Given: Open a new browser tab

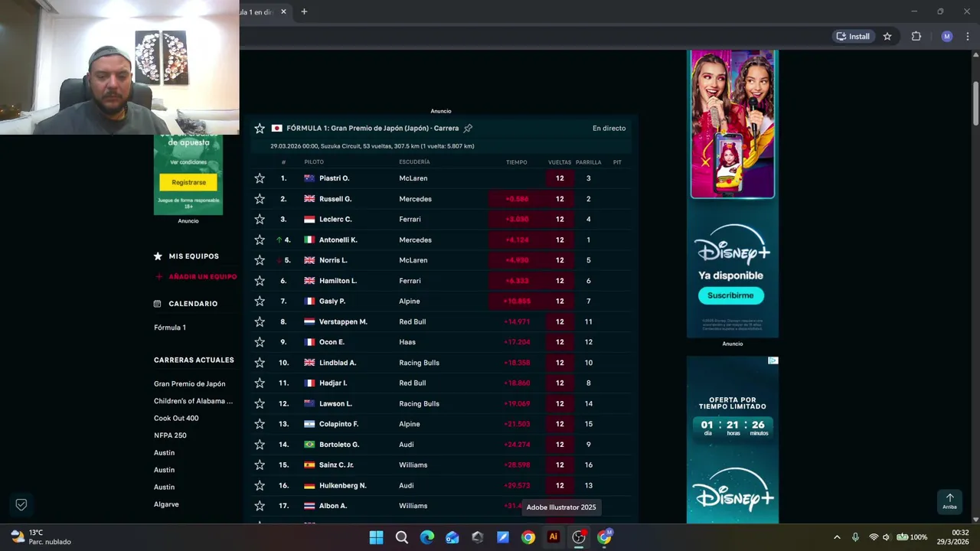Looking at the screenshot, I should [304, 11].
